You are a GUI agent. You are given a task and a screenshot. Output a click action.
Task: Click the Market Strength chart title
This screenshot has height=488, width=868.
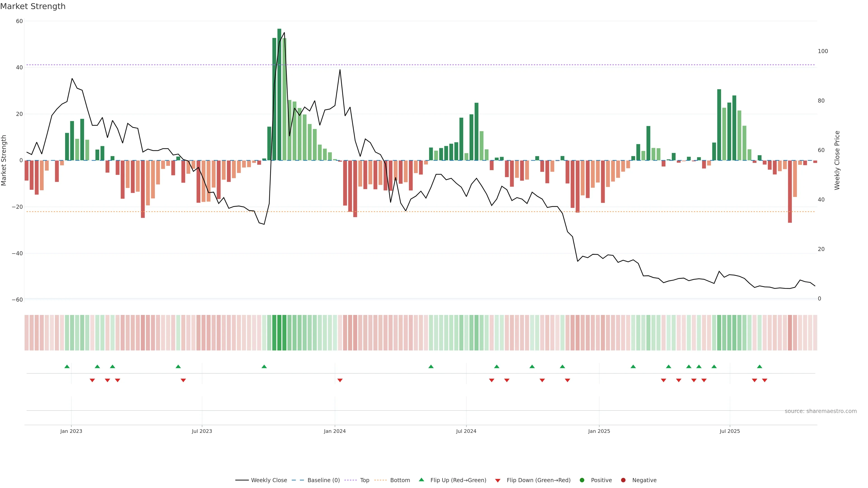point(33,6)
